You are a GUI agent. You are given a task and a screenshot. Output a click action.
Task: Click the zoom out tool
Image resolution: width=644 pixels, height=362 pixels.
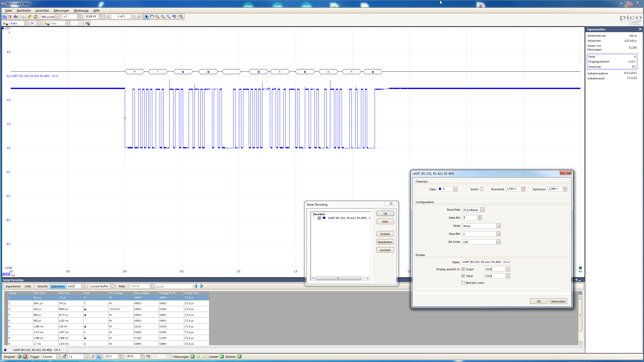[169, 17]
